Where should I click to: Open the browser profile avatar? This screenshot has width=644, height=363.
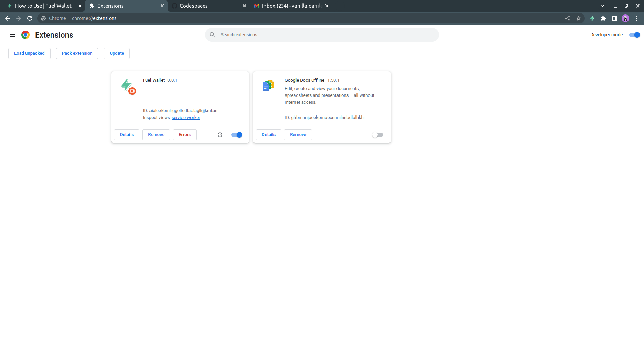click(x=625, y=18)
